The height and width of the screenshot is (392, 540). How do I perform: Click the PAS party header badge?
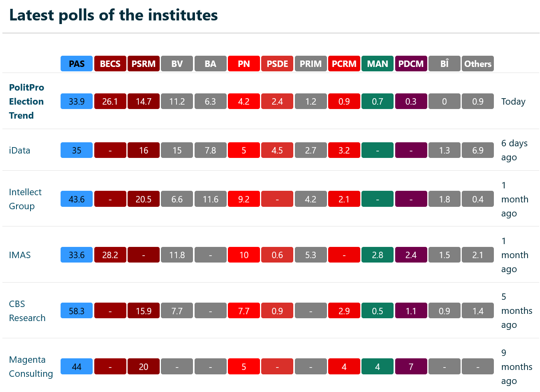coord(77,64)
